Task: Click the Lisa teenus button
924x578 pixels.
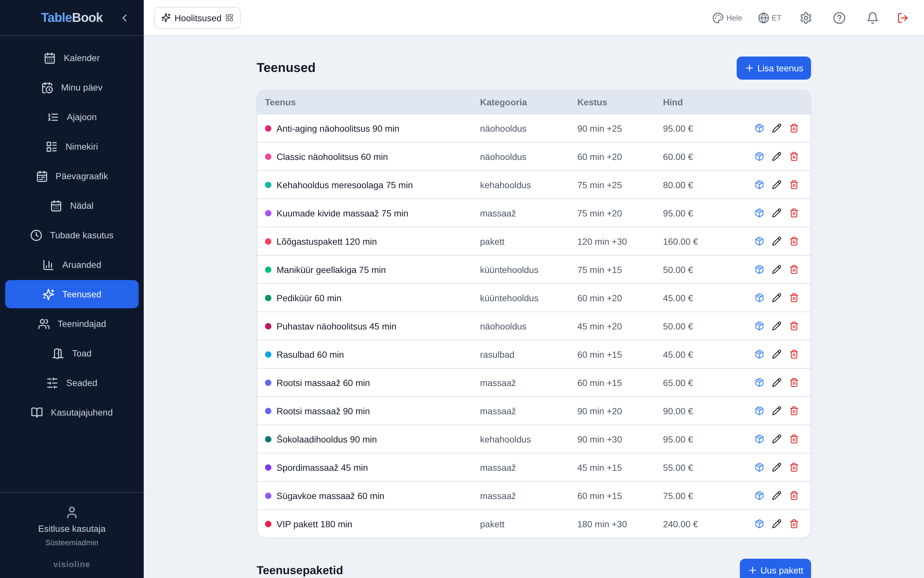Action: [774, 68]
